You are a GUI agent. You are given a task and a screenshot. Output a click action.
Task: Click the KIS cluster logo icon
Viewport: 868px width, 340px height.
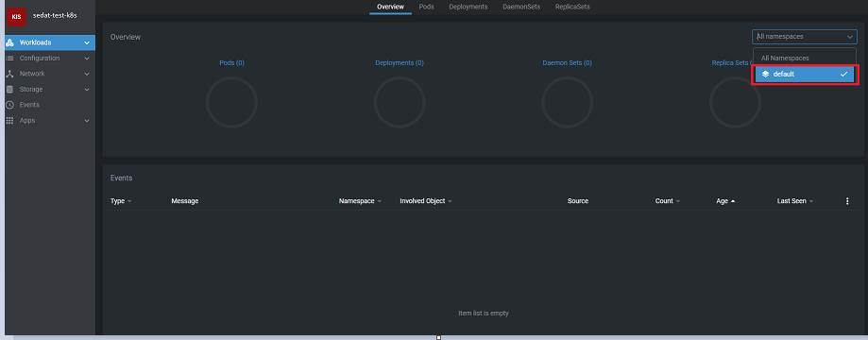(x=17, y=16)
